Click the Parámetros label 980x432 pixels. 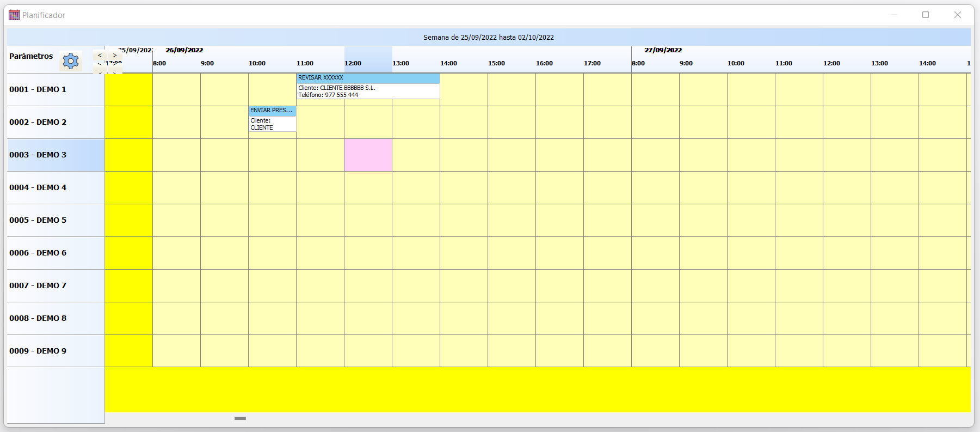click(31, 56)
